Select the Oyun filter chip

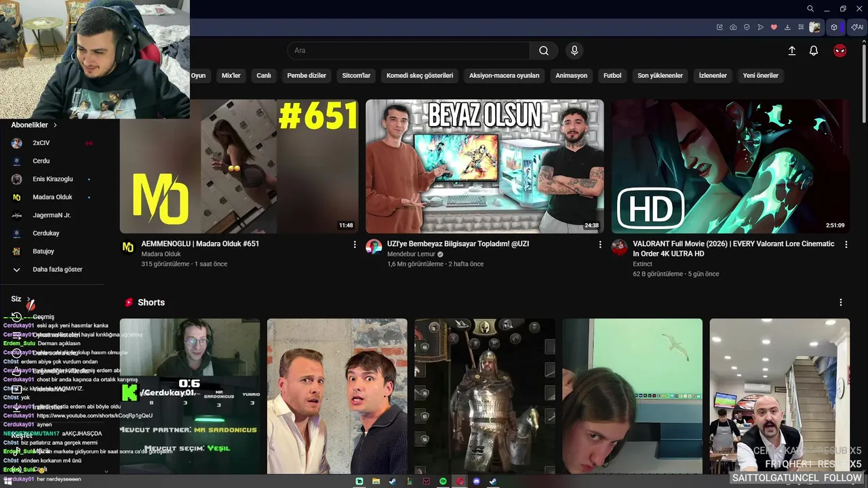198,76
